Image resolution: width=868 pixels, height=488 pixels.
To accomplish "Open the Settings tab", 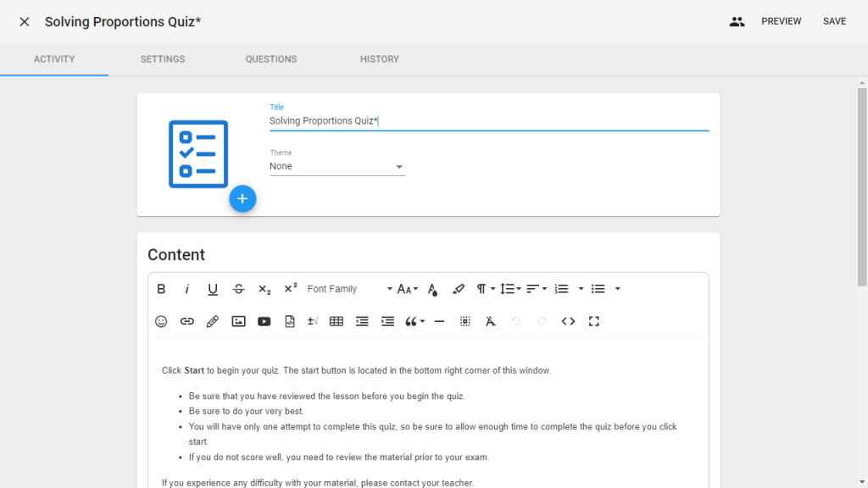I will pos(163,59).
